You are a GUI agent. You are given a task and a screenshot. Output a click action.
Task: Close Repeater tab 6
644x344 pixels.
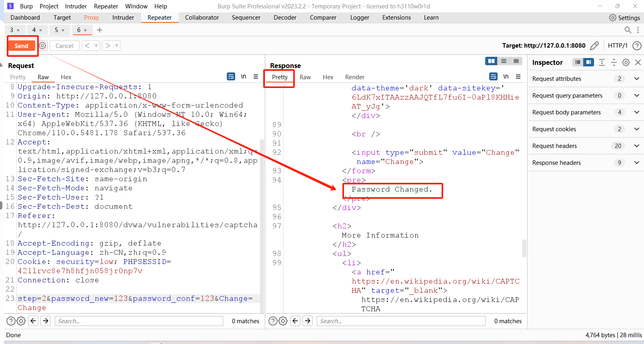coord(86,30)
